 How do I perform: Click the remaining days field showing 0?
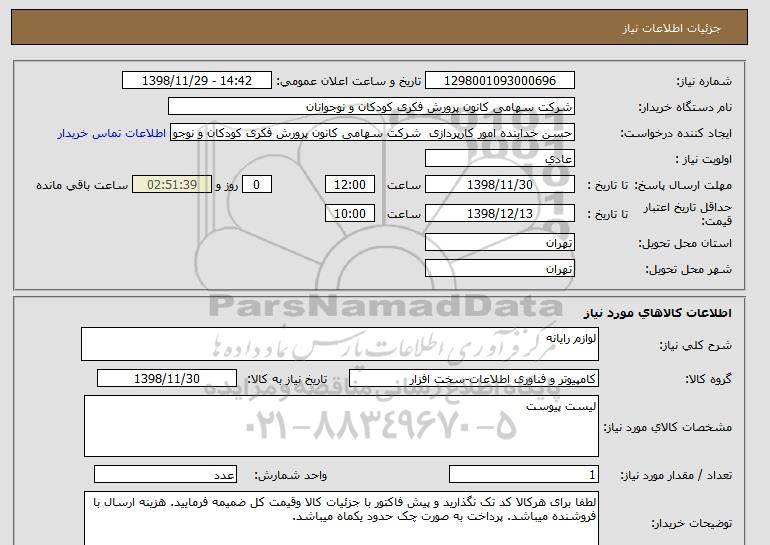click(x=256, y=185)
